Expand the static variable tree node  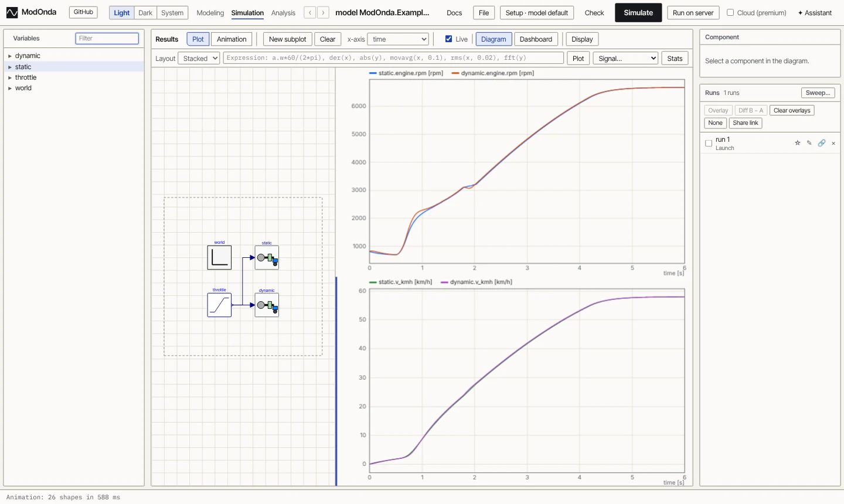10,67
